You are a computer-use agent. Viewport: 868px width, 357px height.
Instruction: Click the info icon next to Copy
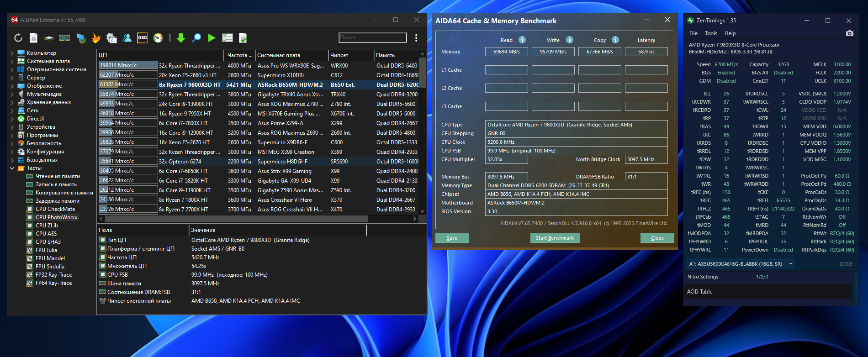pyautogui.click(x=615, y=40)
